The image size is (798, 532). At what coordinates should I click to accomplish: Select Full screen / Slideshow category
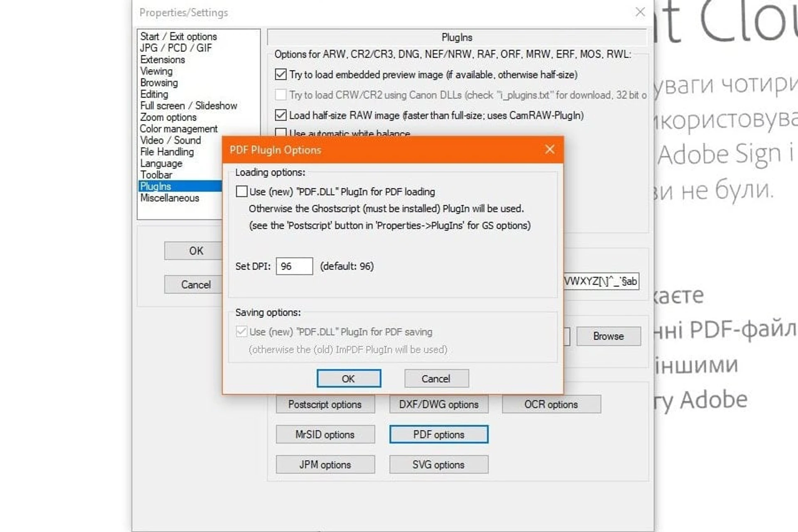click(x=189, y=106)
